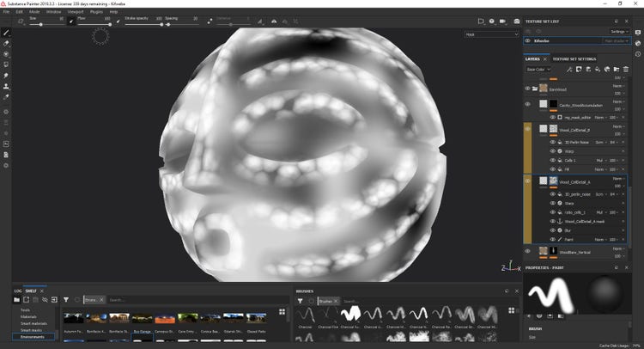
Task: Select Environments category in Shelf
Action: point(33,337)
